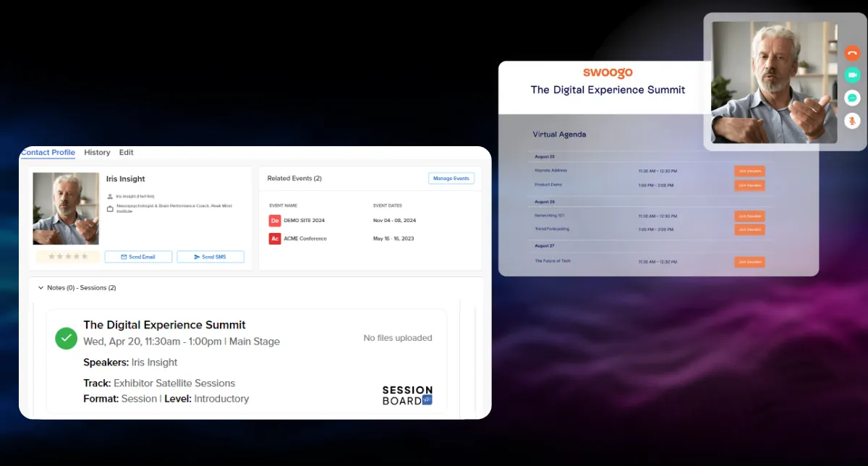Screen dimensions: 868x466
Task: Join The Future of Tech session
Action: [749, 262]
